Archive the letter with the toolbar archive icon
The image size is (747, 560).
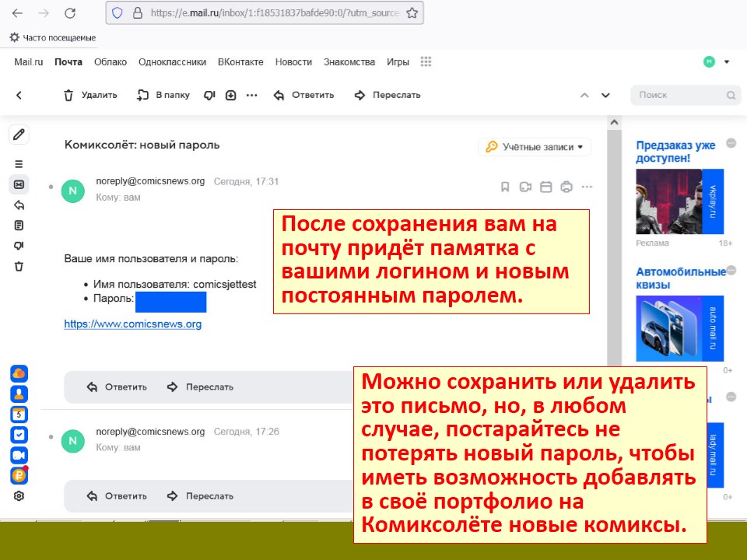(230, 95)
